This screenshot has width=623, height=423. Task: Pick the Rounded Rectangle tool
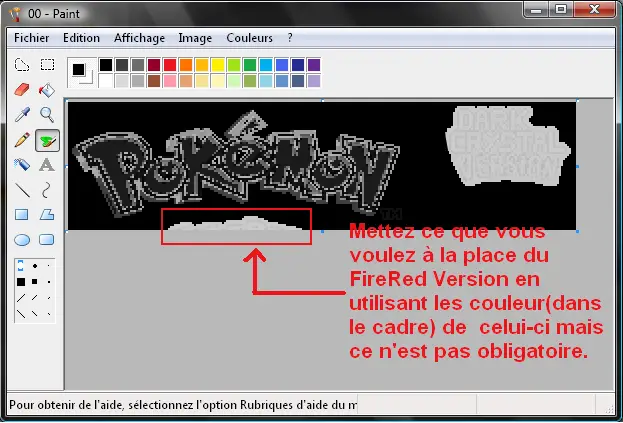pos(47,240)
